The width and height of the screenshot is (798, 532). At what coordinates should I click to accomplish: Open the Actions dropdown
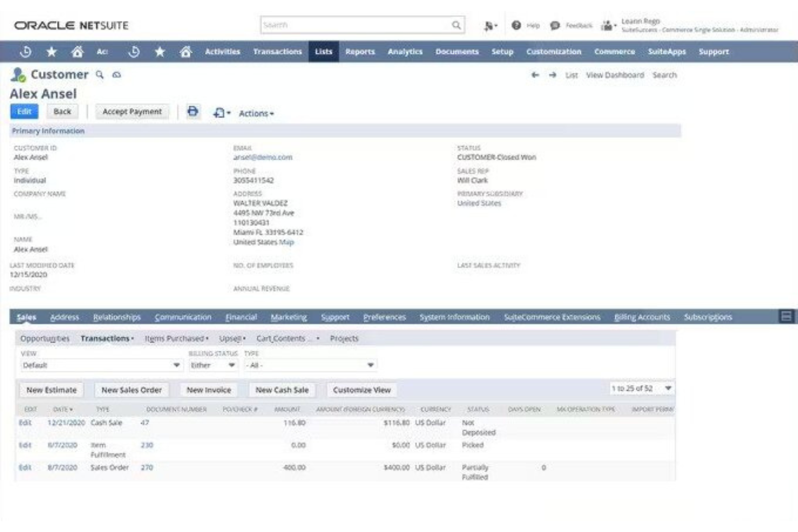point(257,113)
